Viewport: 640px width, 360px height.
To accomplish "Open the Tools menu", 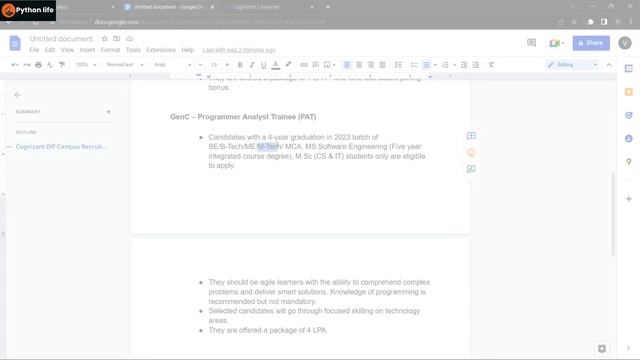I will pos(133,50).
